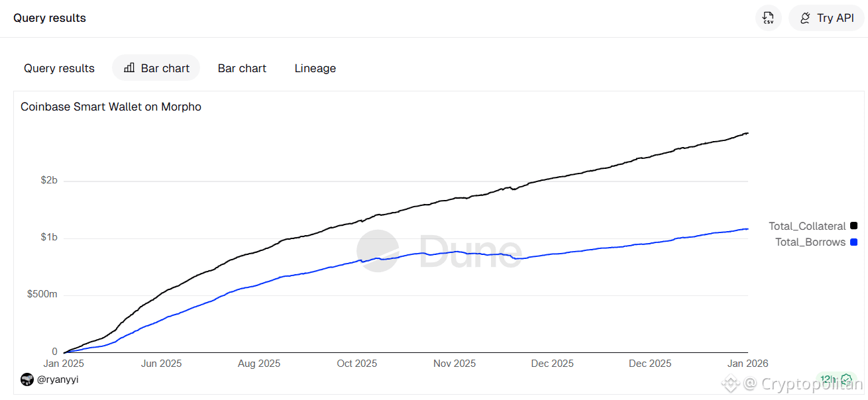The width and height of the screenshot is (868, 400).
Task: Click the blue Total_Borrows color swatch
Action: click(853, 242)
